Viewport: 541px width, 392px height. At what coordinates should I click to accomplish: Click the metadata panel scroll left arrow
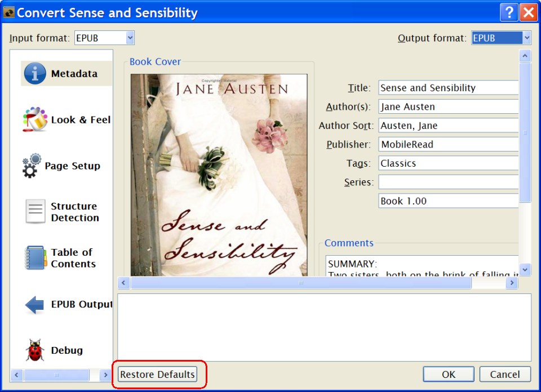click(123, 283)
